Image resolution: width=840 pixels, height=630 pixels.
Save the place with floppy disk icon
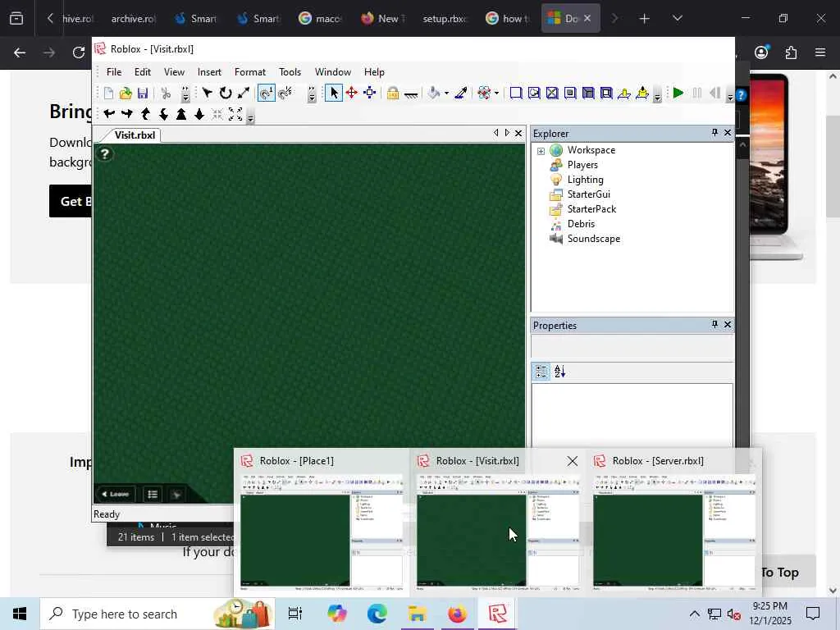point(143,94)
